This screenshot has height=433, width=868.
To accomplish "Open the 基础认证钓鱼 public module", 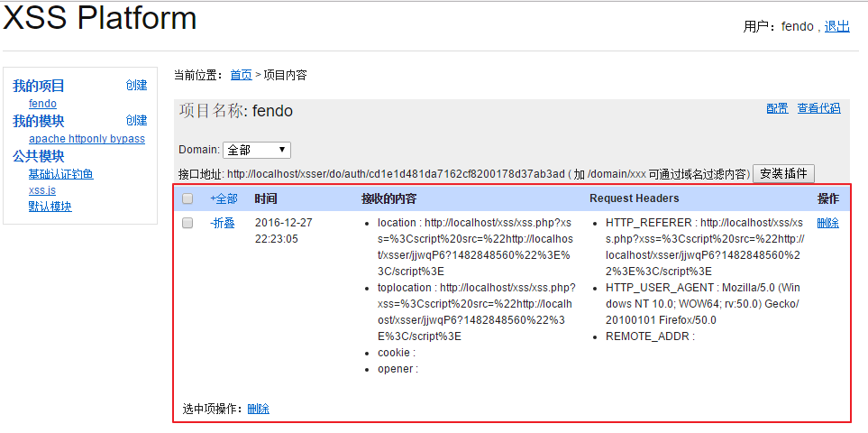I will [61, 174].
